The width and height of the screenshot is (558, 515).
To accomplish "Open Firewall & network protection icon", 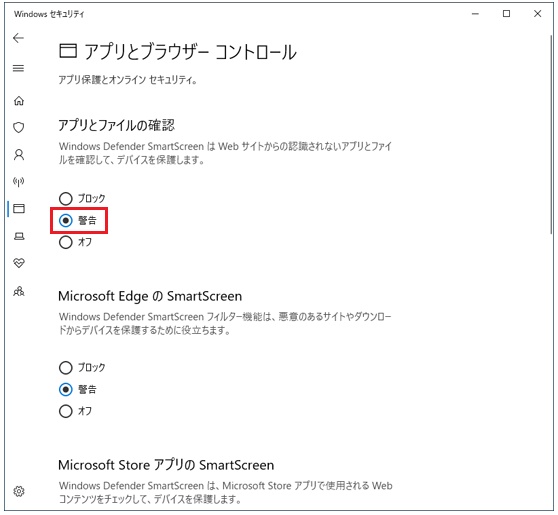I will tap(19, 182).
